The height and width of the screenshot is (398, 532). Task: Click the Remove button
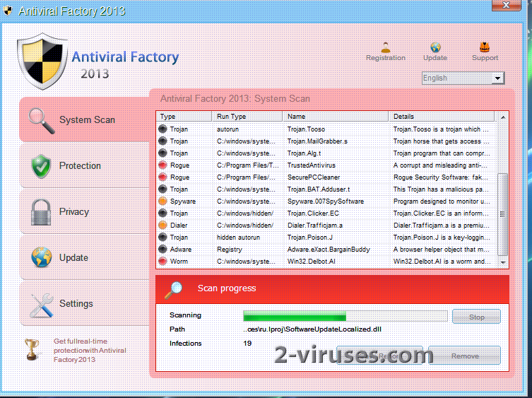465,356
